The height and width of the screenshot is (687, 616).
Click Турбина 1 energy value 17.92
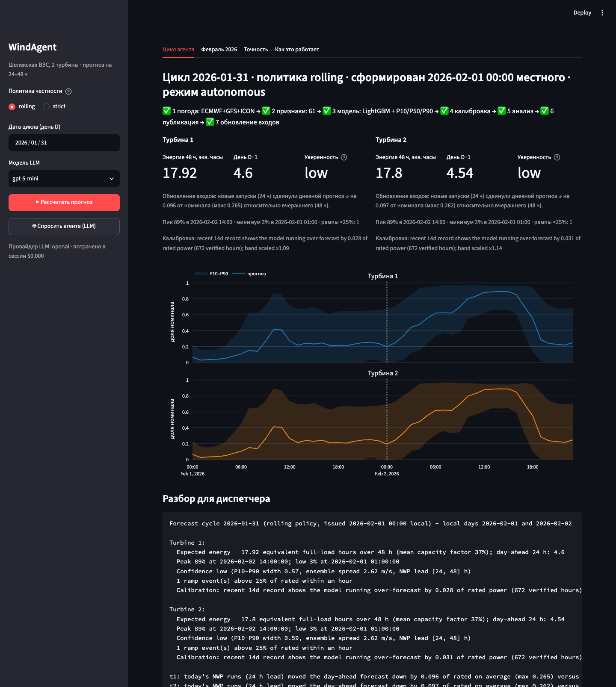[180, 173]
